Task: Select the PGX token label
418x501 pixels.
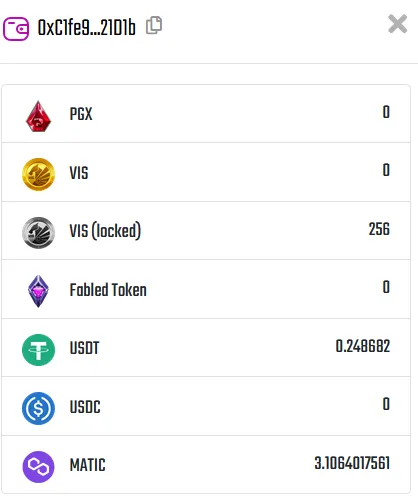Action: click(81, 114)
